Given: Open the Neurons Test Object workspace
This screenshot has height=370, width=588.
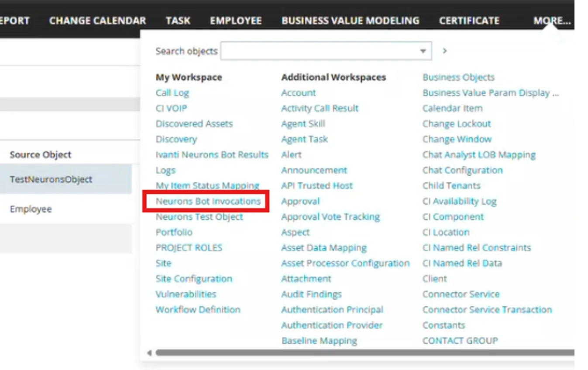Looking at the screenshot, I should coord(199,216).
